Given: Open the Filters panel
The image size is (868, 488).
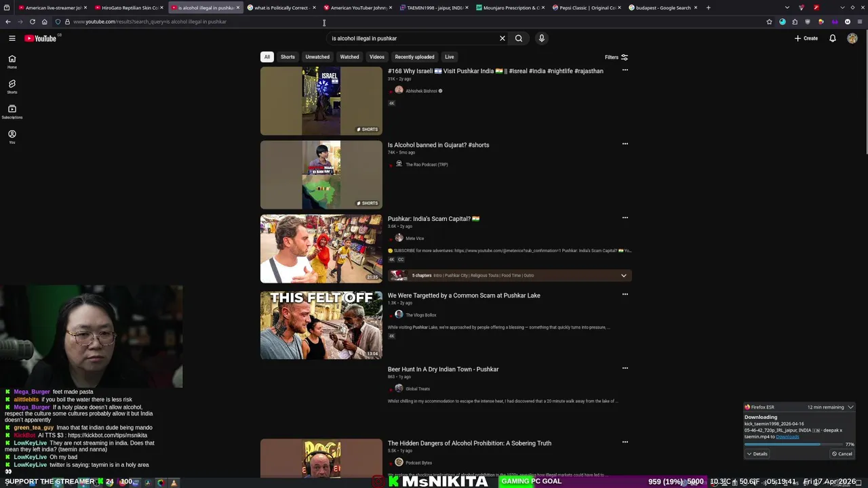Looking at the screenshot, I should (616, 58).
